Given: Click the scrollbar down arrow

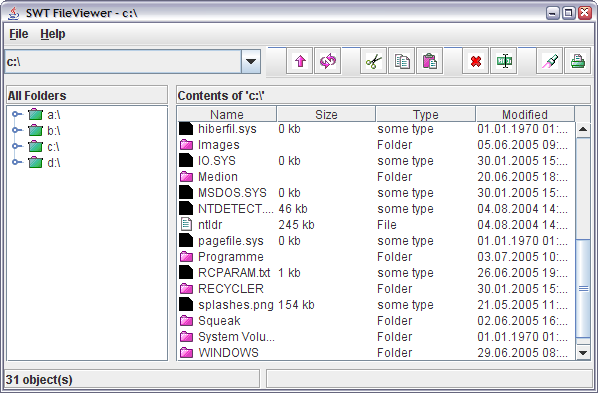Looking at the screenshot, I should click(x=583, y=353).
